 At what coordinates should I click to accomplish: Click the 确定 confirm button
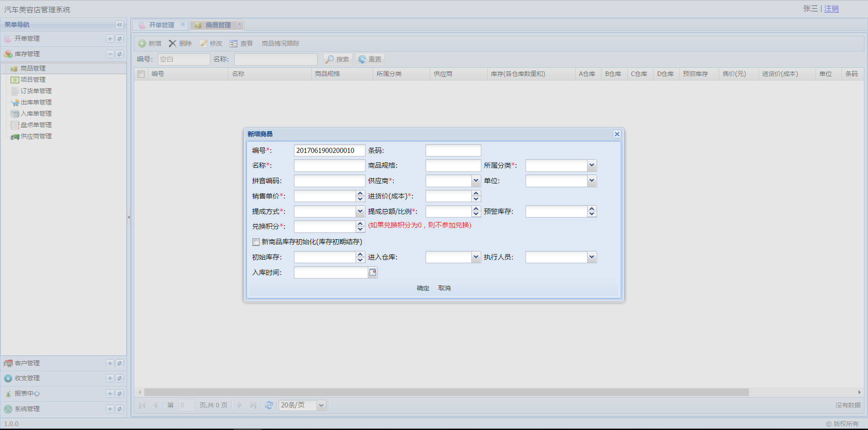pyautogui.click(x=423, y=288)
